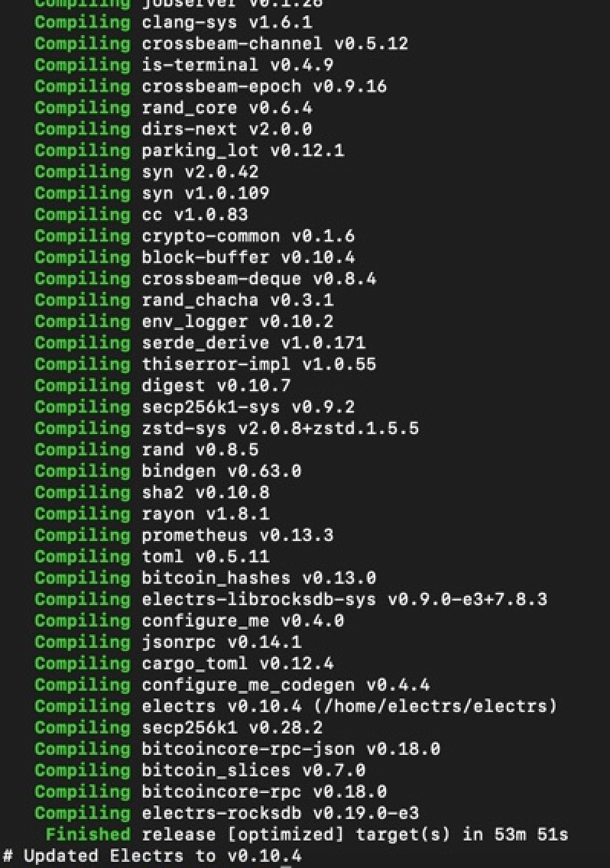
Task: Select electrs-librocksdb-sys v0.9.0-e3+7.8.3 line
Action: 291,600
